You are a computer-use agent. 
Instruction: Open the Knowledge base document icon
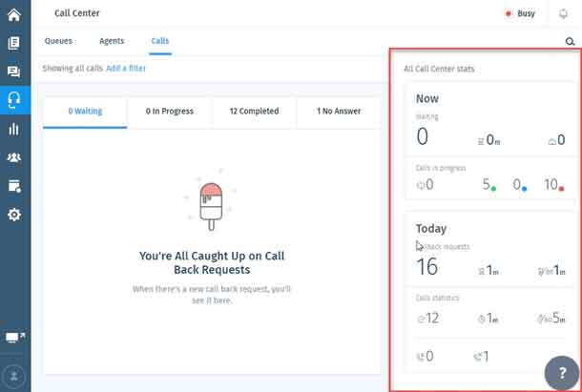pyautogui.click(x=14, y=43)
